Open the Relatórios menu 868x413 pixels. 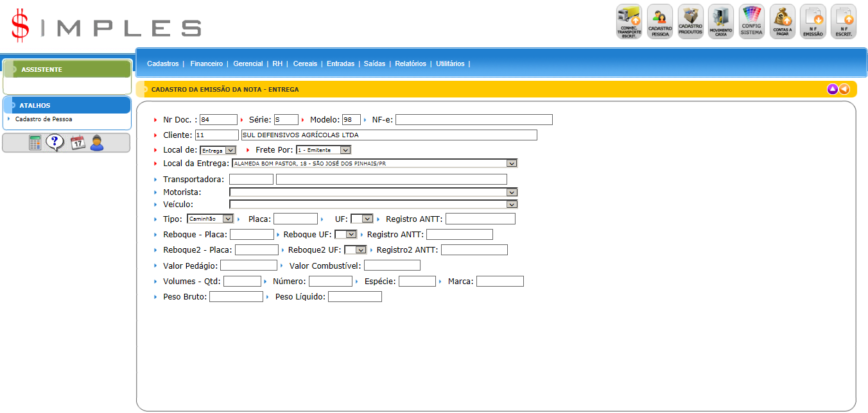pyautogui.click(x=410, y=64)
